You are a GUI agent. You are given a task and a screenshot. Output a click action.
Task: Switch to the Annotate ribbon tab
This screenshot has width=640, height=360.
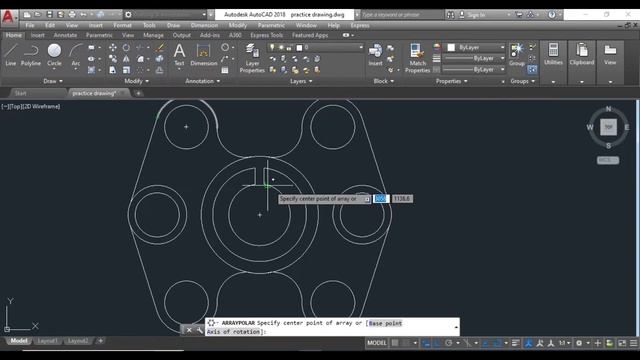(65, 36)
